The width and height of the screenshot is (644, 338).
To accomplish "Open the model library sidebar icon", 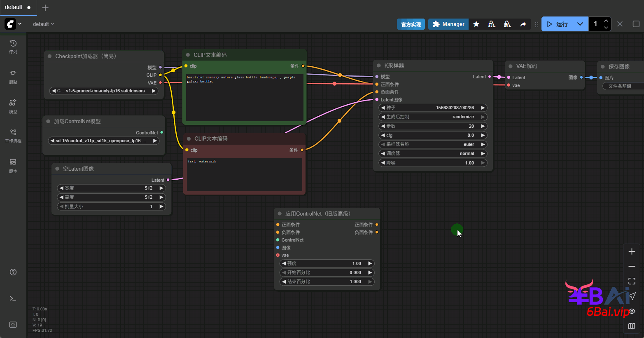I will click(x=13, y=106).
